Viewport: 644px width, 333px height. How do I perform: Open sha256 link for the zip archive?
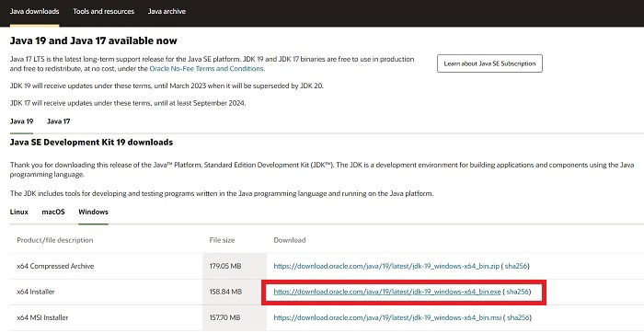pyautogui.click(x=516, y=266)
